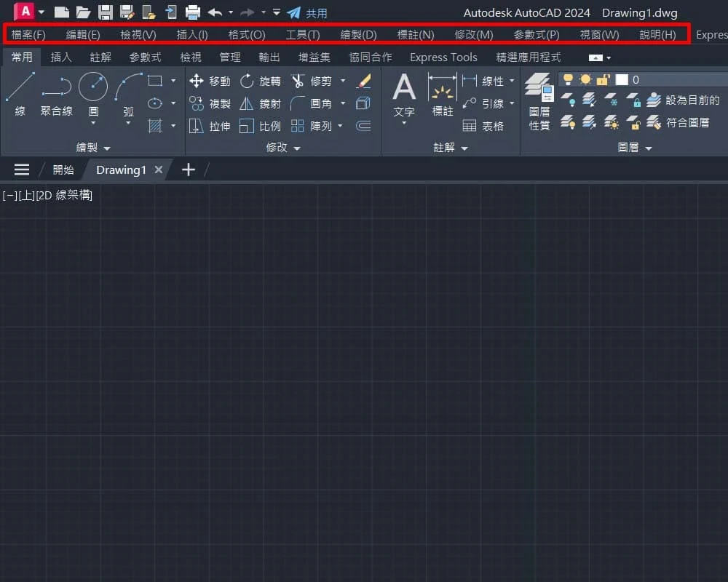728x582 pixels.
Task: Click the 旋轉 rotate tool
Action: (261, 81)
